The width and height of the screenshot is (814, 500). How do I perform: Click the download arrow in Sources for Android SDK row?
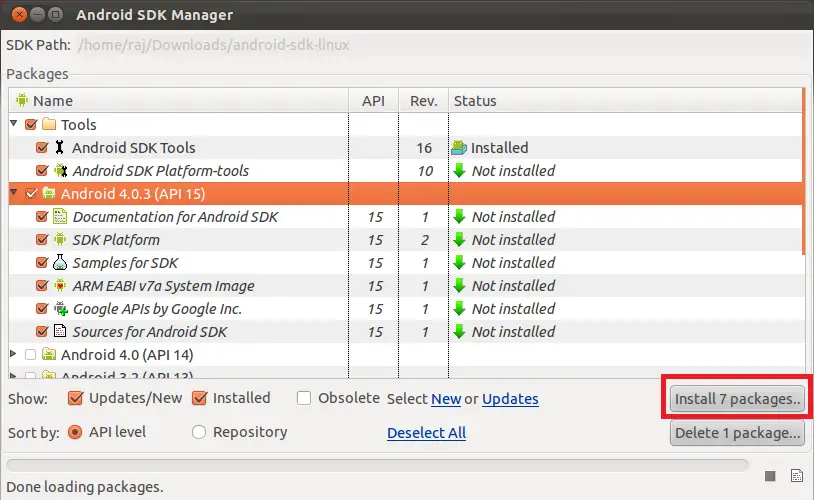click(459, 331)
